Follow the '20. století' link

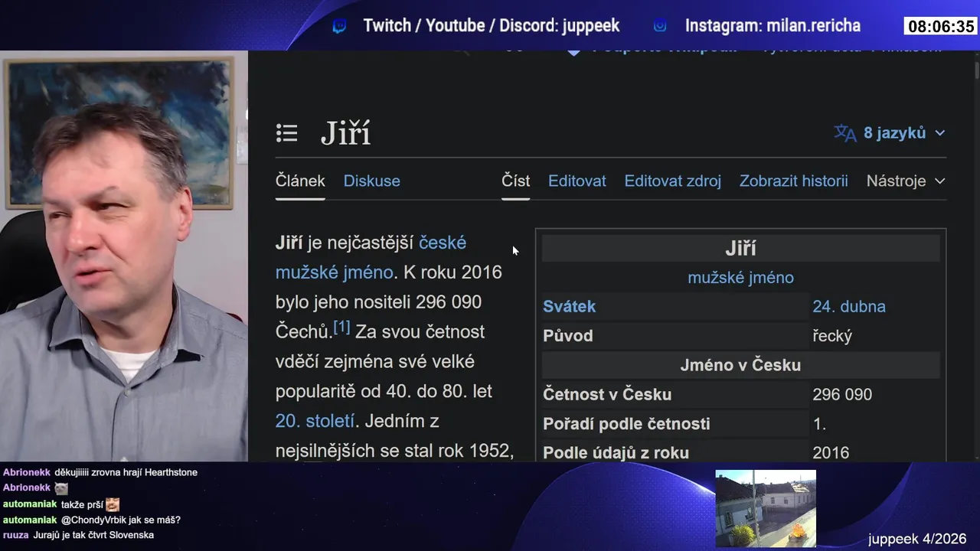click(x=315, y=421)
